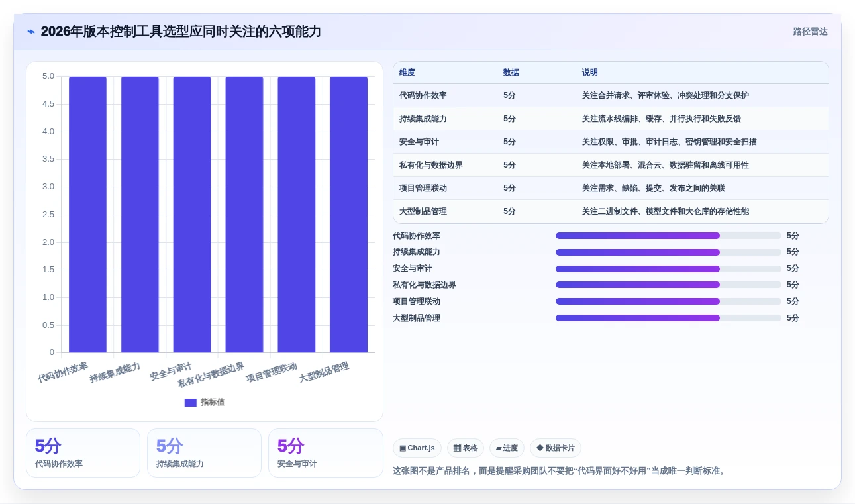Screen dimensions: 855x504
Task: Select the 私有化与数据边界 table row name
Action: 431,165
